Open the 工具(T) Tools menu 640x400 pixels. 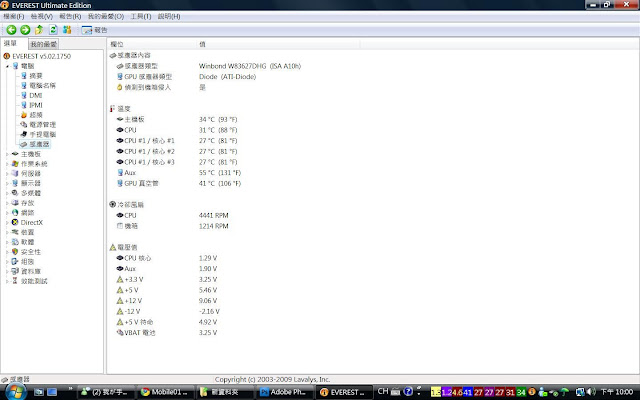(x=141, y=16)
